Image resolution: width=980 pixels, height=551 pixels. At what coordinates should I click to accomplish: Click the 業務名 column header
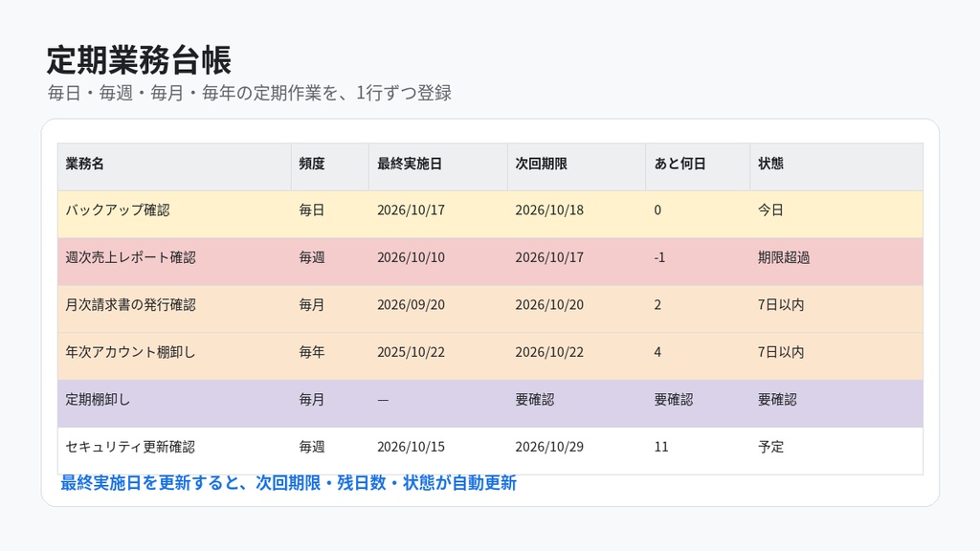tap(174, 166)
